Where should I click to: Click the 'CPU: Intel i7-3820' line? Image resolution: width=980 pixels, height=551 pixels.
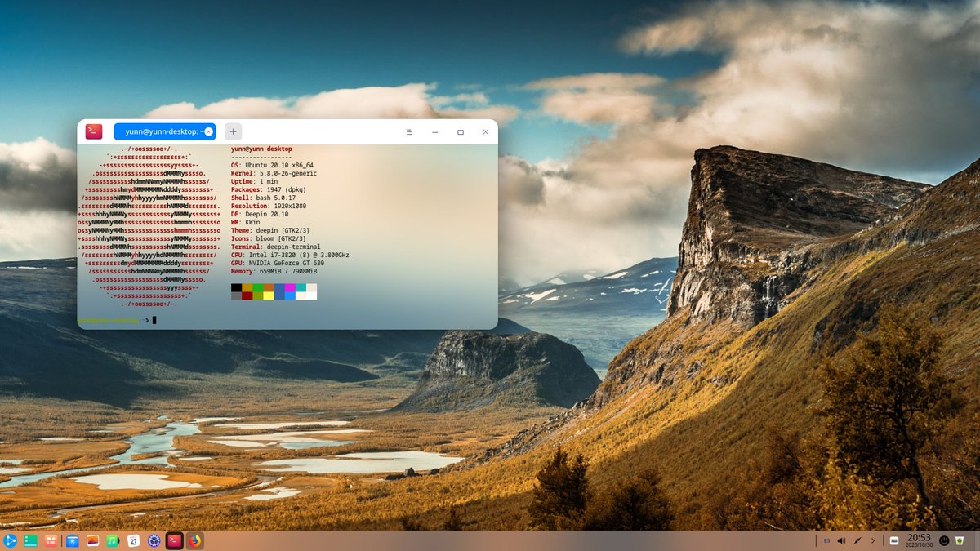pyautogui.click(x=290, y=255)
